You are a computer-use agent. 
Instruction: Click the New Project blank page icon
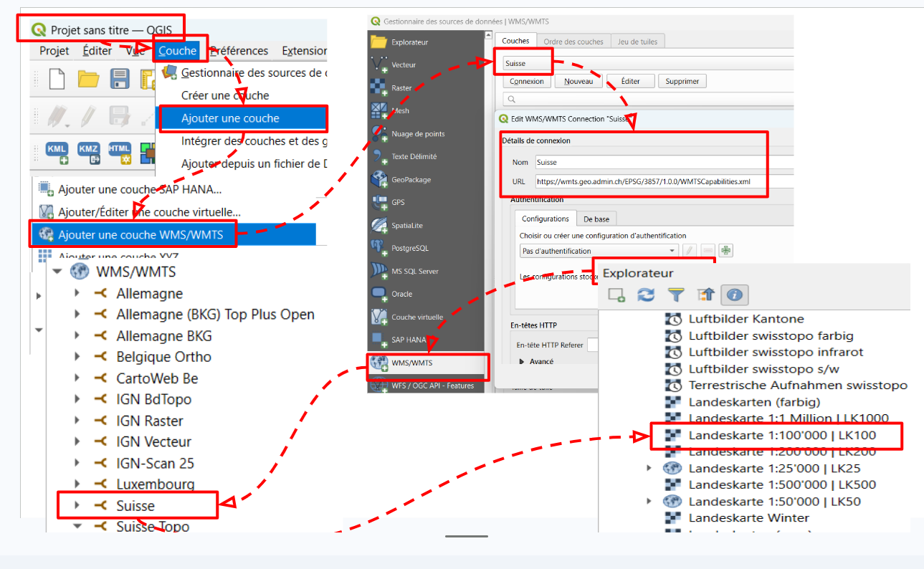[x=57, y=78]
